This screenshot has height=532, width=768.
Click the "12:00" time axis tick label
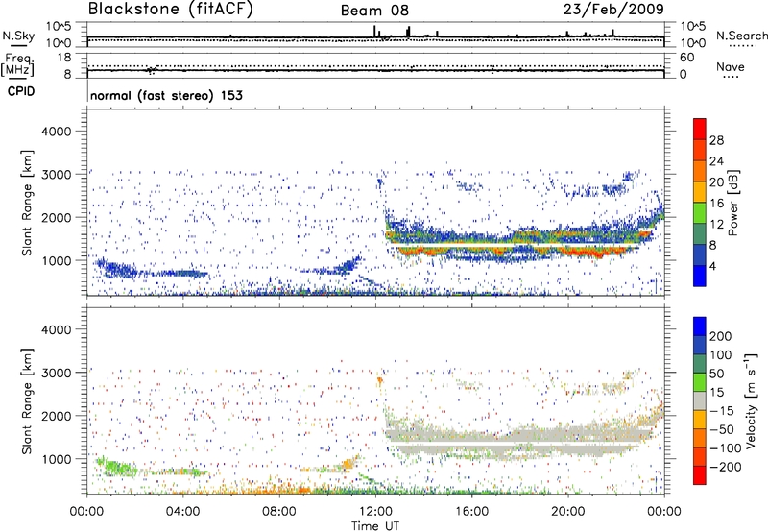pos(375,512)
